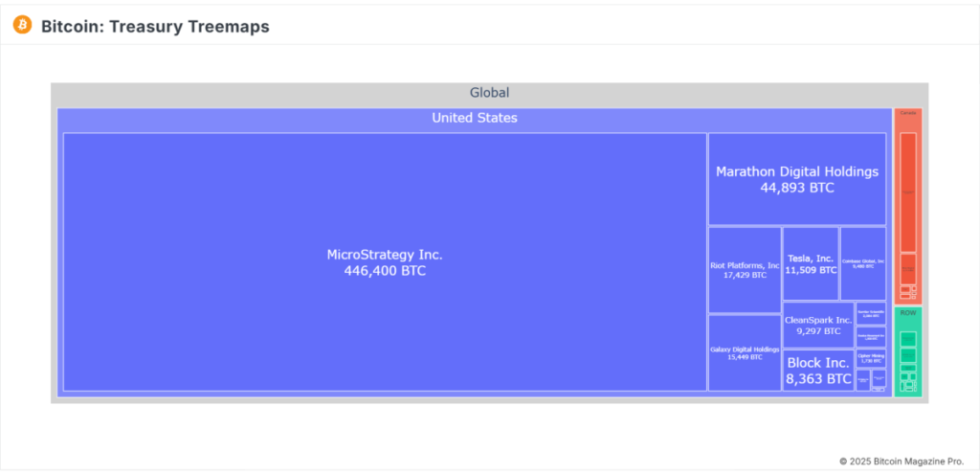The height and width of the screenshot is (473, 980).
Task: Click the Galaxy Digital Holdings tile
Action: pos(745,352)
